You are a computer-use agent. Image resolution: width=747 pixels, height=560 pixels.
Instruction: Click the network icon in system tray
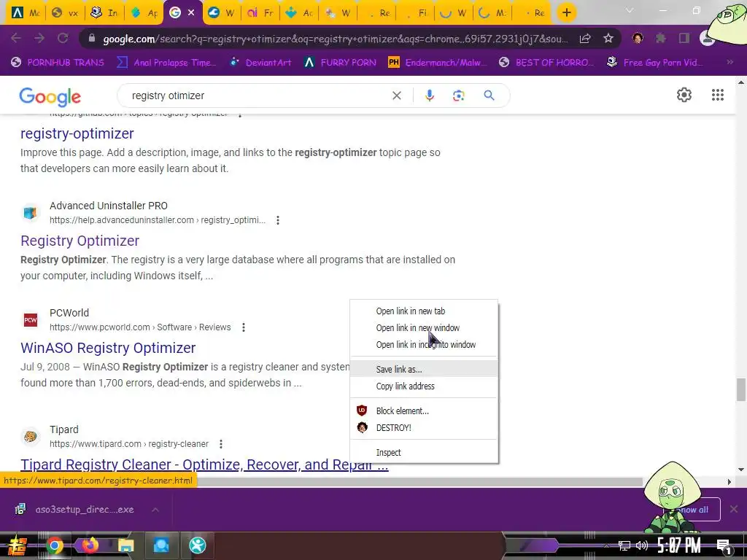624,545
